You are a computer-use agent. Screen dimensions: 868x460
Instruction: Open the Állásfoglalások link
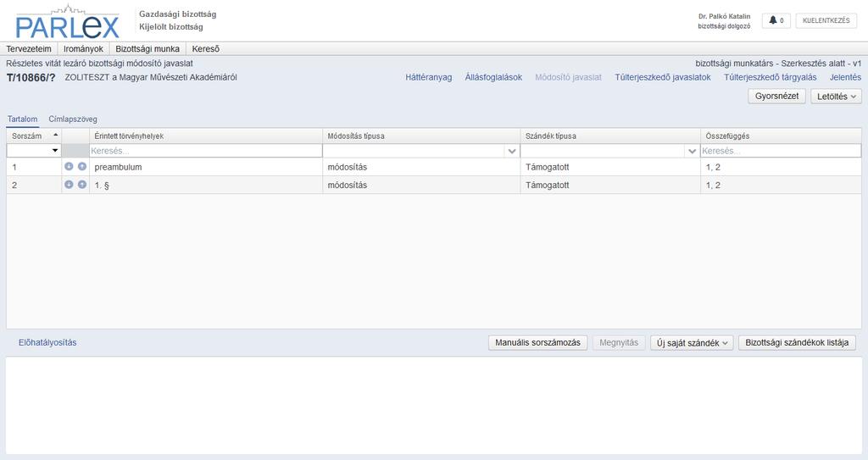(x=493, y=77)
